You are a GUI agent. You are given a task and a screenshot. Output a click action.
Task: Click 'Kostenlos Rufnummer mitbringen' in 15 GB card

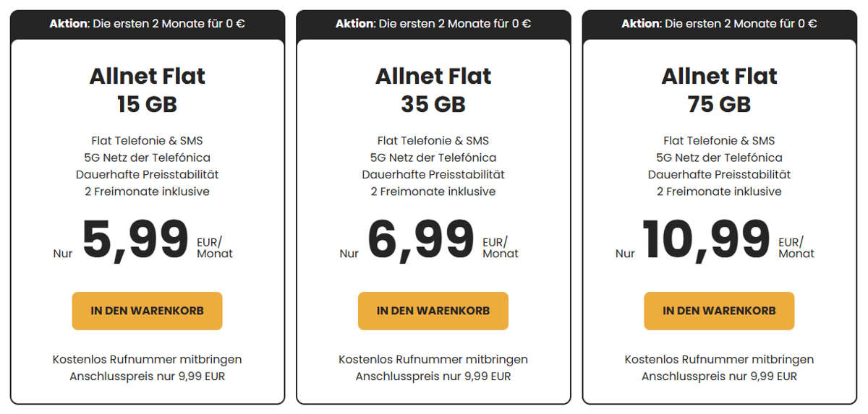click(148, 359)
